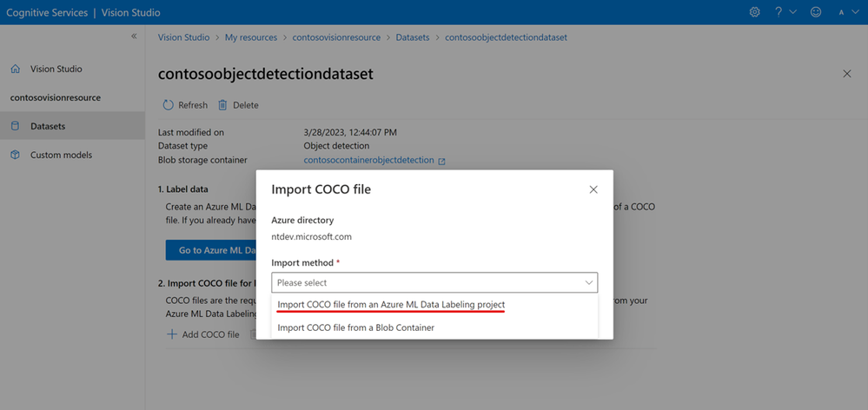This screenshot has height=410, width=868.
Task: Click the Delete trash can icon
Action: point(222,105)
